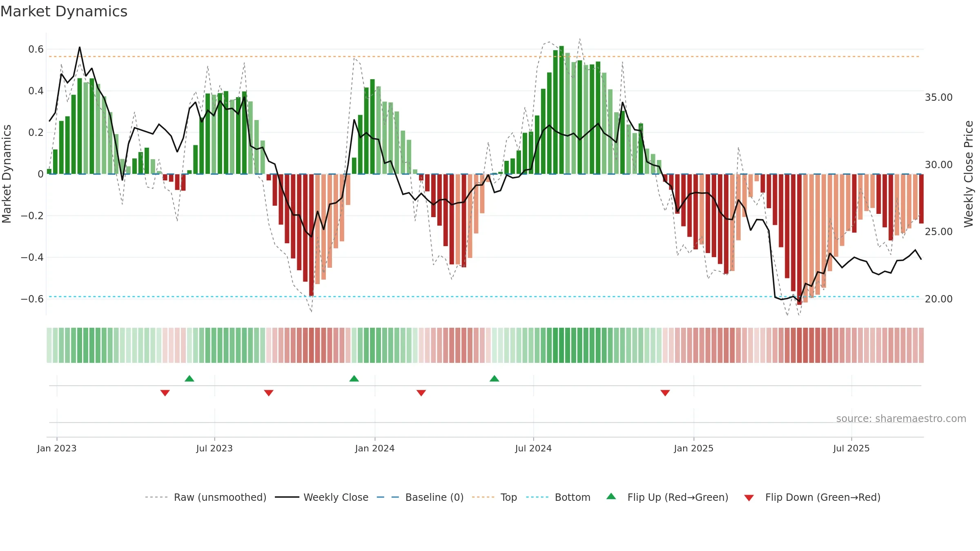
Task: Click the −0.4 left-axis tick label
Action: point(32,258)
